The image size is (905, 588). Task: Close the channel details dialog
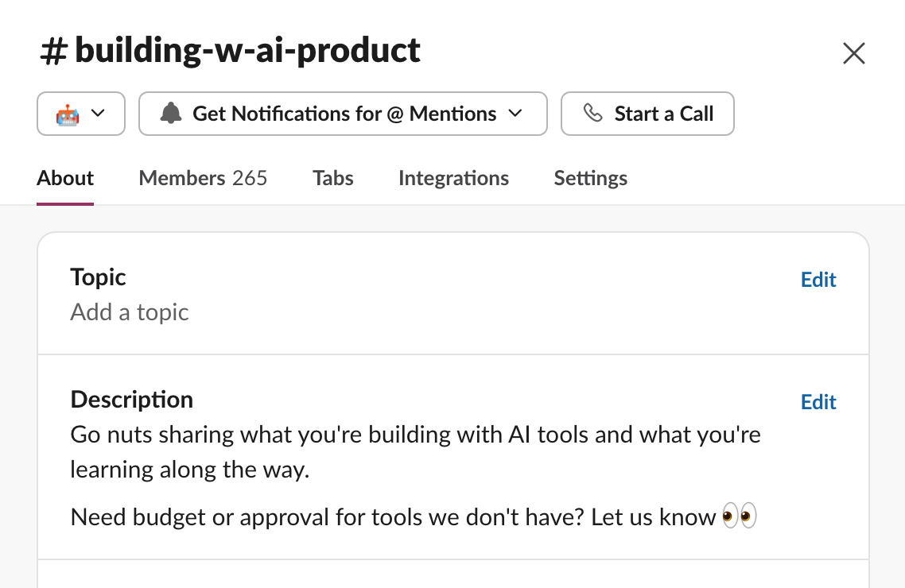(853, 53)
